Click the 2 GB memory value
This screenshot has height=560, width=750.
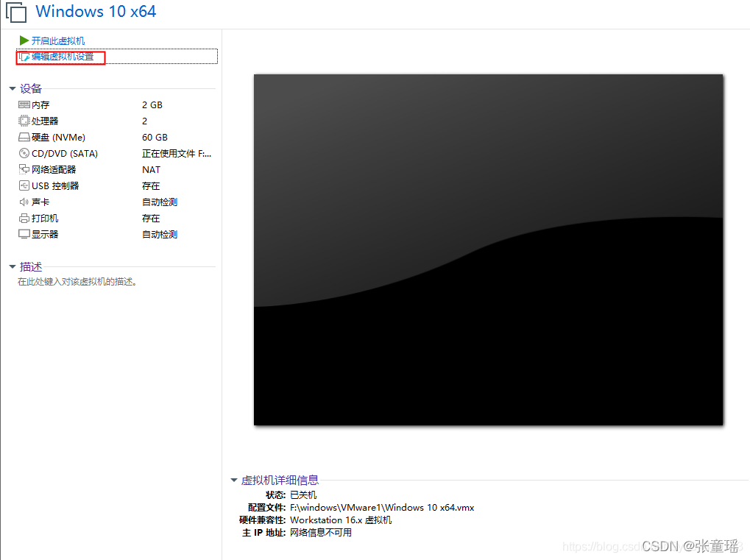(x=152, y=104)
